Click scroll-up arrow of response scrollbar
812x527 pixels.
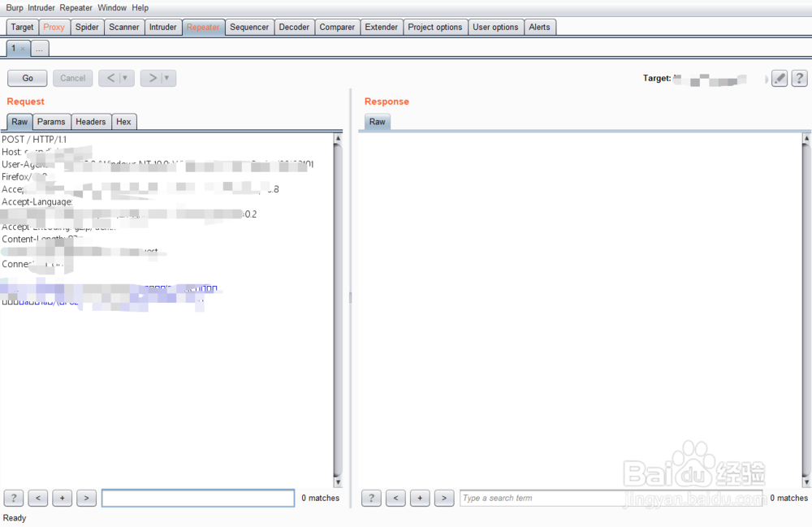pyautogui.click(x=806, y=138)
